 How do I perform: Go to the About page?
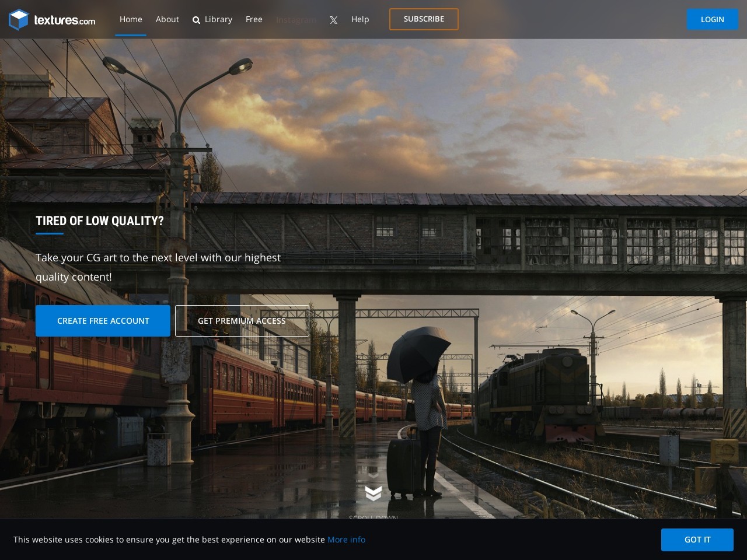[167, 19]
